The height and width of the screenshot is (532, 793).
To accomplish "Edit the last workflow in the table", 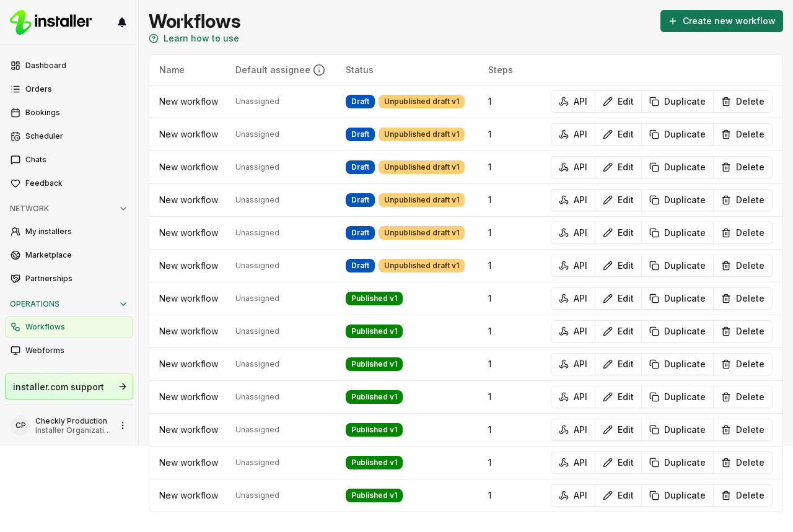I will 618,495.
